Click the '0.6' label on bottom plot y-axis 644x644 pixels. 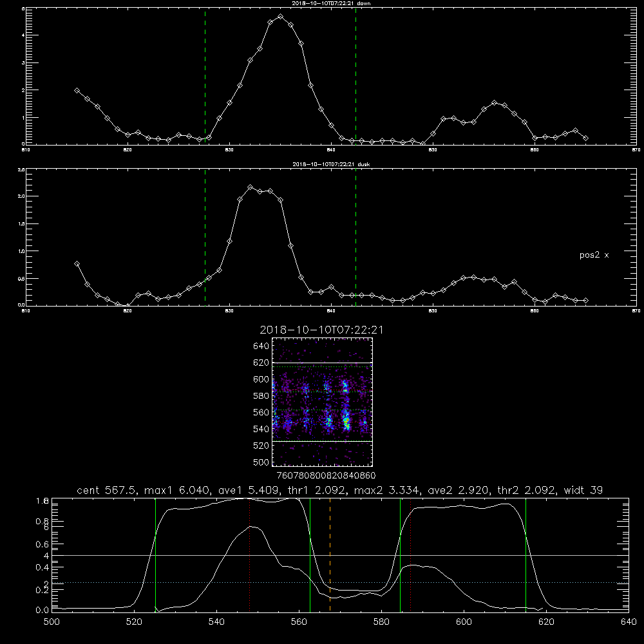[42, 544]
